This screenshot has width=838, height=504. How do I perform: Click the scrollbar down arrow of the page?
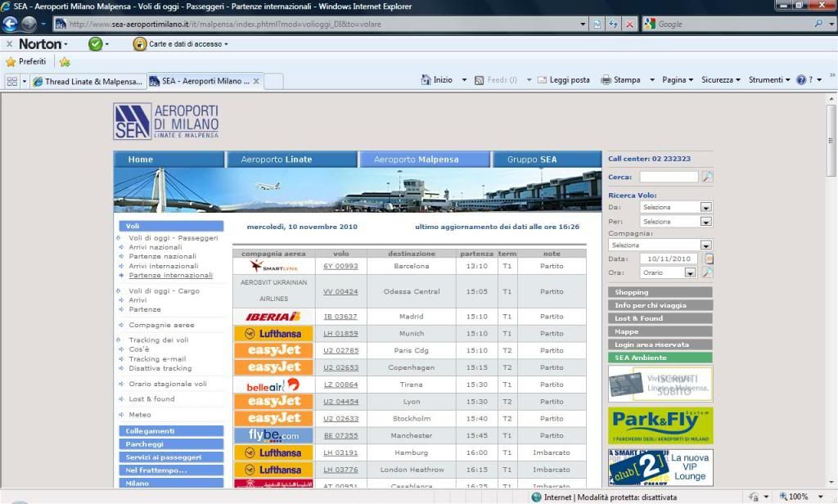(x=831, y=483)
